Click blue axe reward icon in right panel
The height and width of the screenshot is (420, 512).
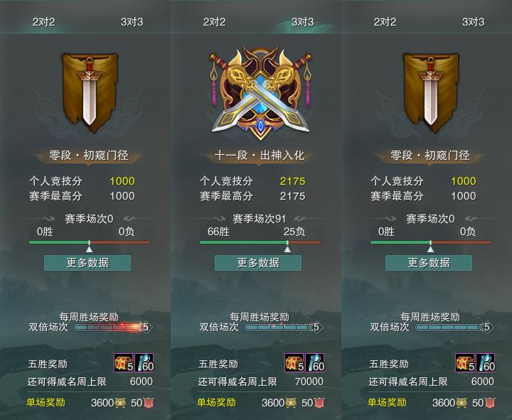(x=486, y=362)
